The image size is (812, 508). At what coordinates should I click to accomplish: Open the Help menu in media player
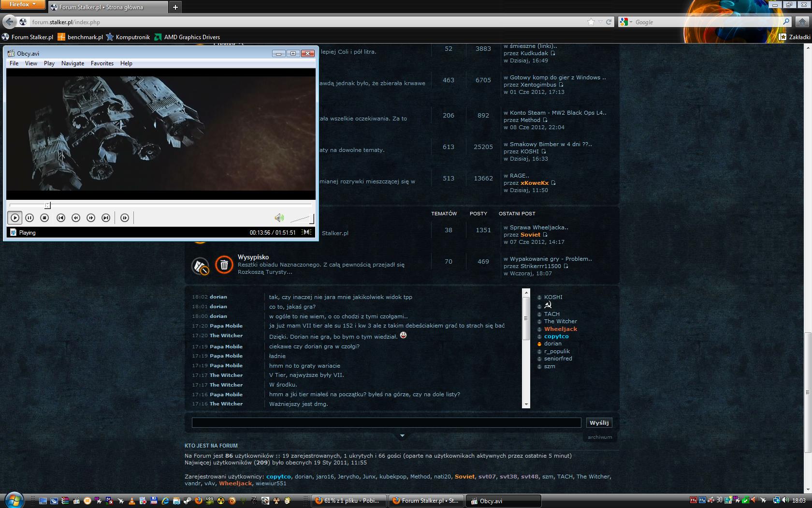point(126,63)
